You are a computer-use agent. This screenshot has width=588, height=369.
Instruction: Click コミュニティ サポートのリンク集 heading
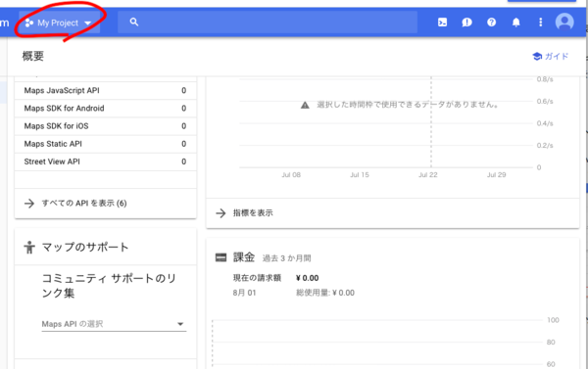[109, 286]
